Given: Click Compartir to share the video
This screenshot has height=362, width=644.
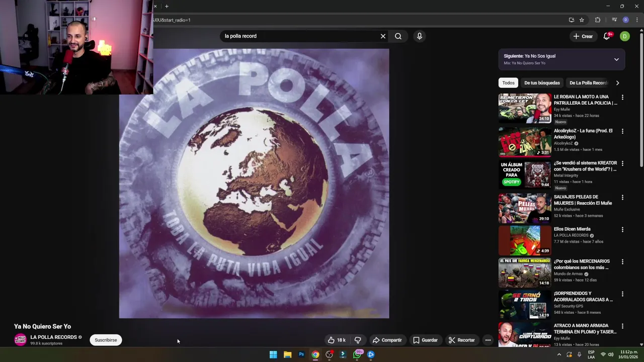Looking at the screenshot, I should pos(387,340).
